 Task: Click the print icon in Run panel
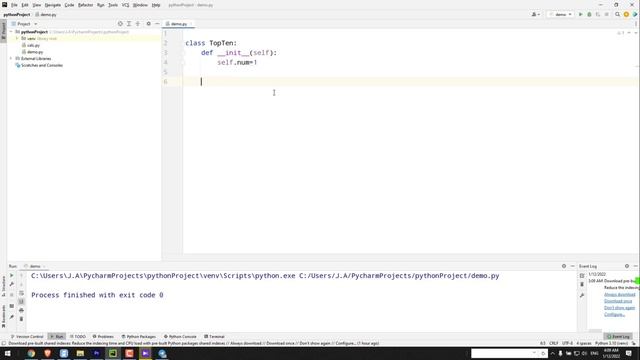21,310
